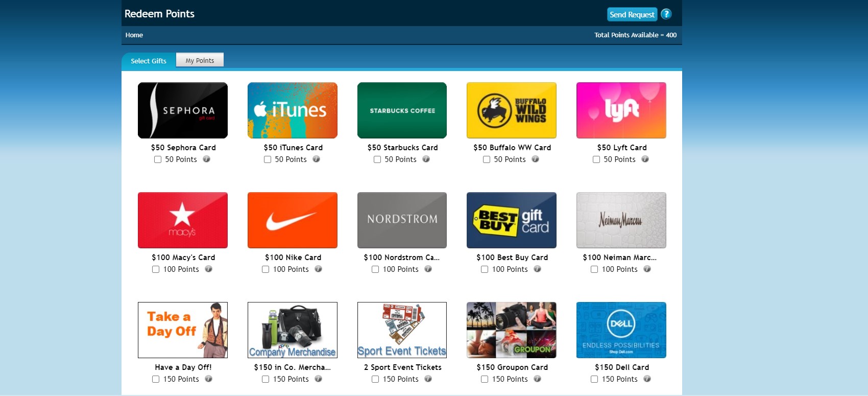Viewport: 868px width, 396px height.
Task: Switch to the My Points tab
Action: click(200, 60)
